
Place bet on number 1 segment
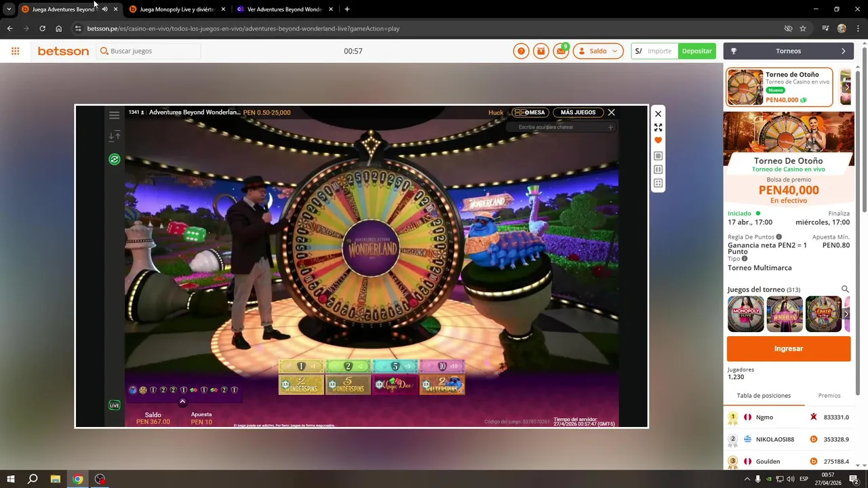point(301,366)
